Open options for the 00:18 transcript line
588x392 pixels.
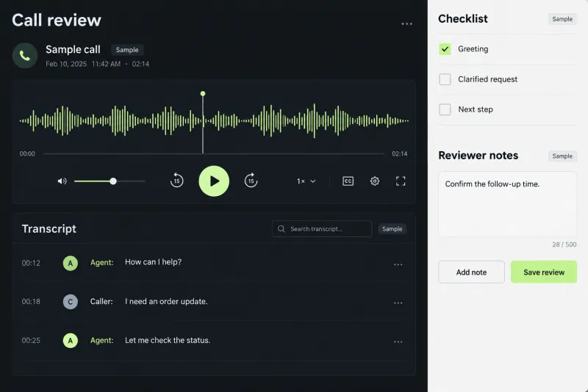[x=398, y=302]
